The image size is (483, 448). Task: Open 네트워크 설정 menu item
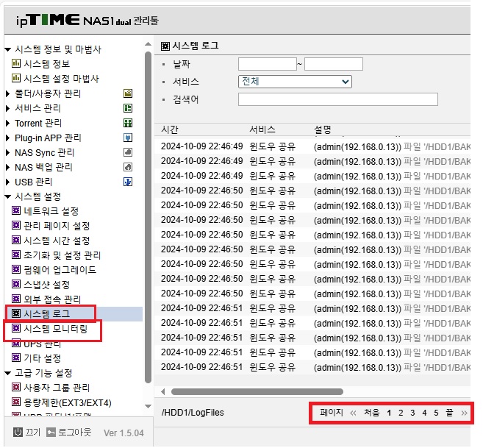[x=51, y=211]
